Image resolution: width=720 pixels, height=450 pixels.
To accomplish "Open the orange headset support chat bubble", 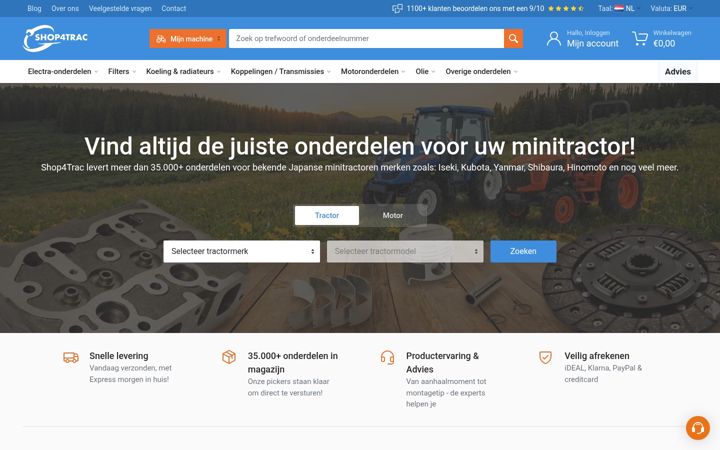I will (698, 428).
